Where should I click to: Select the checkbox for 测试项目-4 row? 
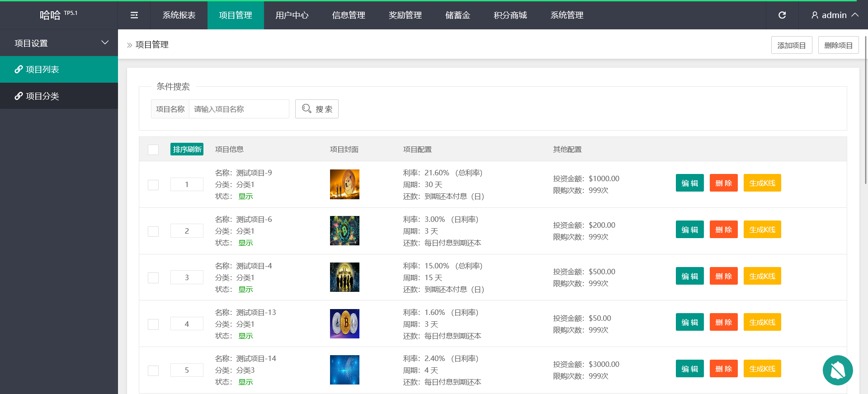tap(153, 278)
